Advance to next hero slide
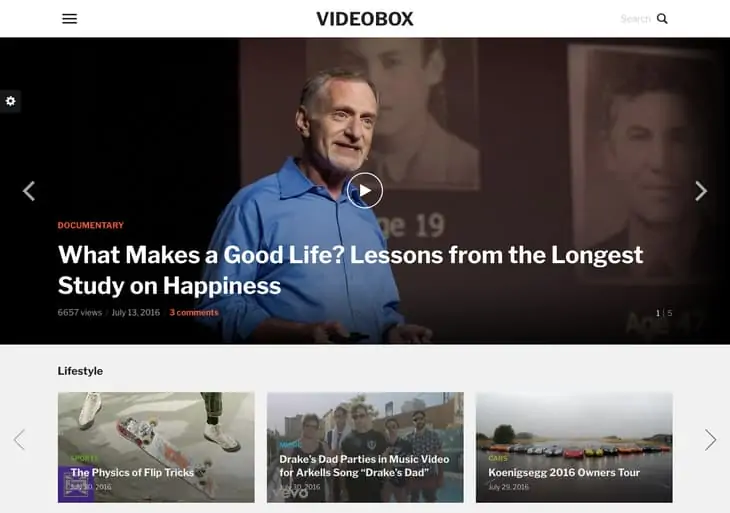The image size is (730, 513). [x=701, y=191]
